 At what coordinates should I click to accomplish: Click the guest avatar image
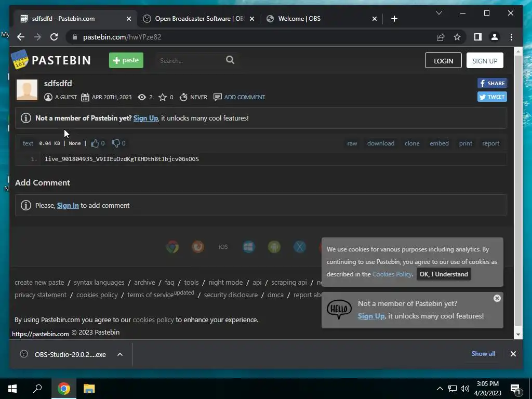(27, 90)
